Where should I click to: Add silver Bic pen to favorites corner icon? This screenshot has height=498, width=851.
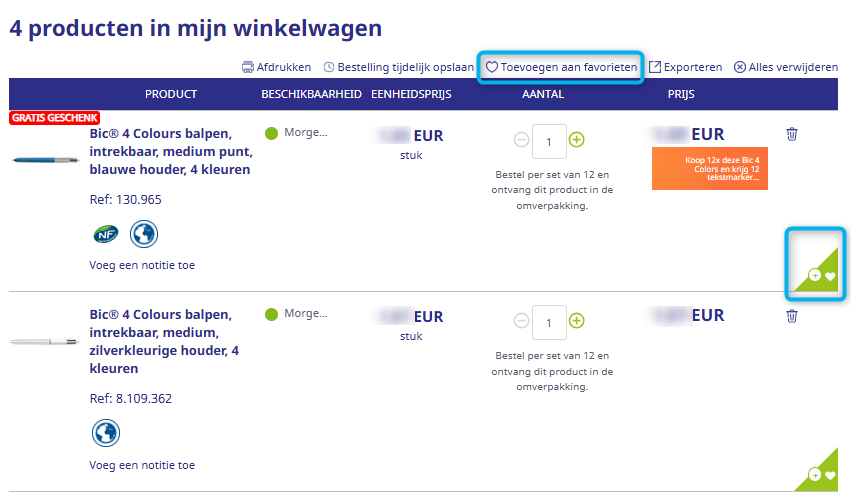click(822, 474)
